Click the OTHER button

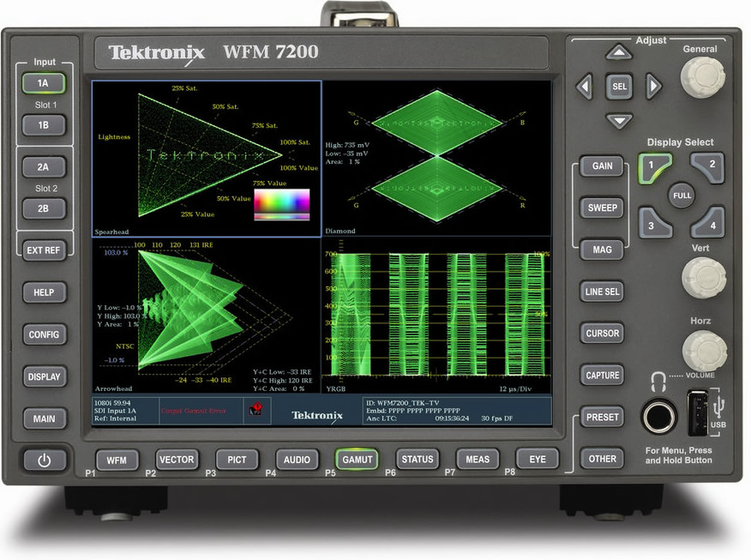[x=602, y=459]
